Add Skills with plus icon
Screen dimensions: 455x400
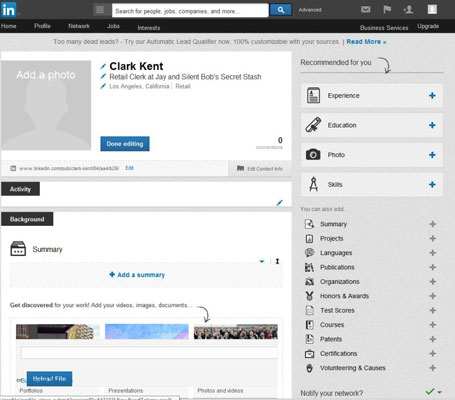(432, 185)
